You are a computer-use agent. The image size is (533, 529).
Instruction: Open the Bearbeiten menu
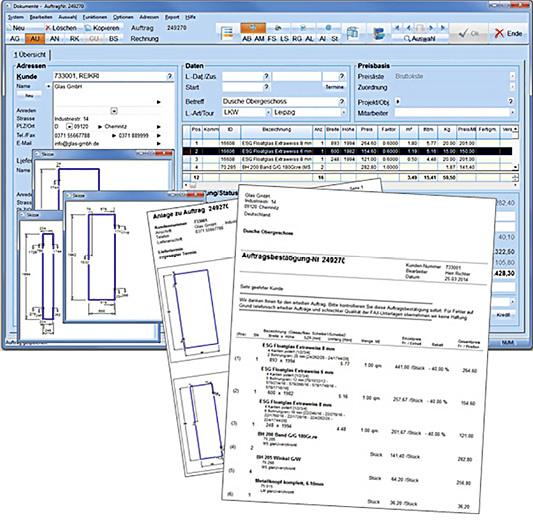click(41, 17)
